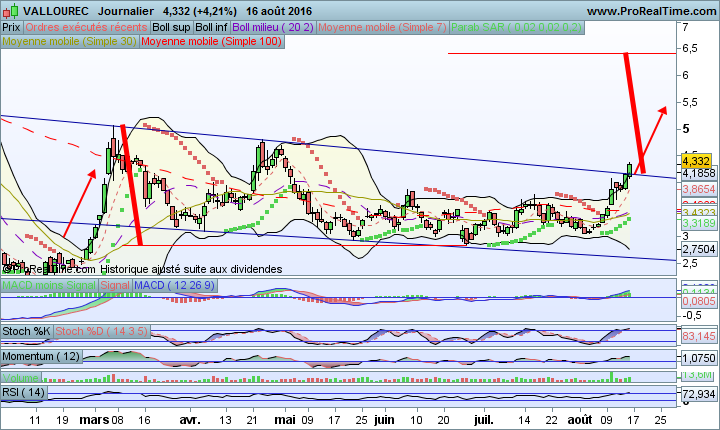Click the Ordres exécutés récents label
Viewport: 720px width, 430px height.
pos(86,27)
